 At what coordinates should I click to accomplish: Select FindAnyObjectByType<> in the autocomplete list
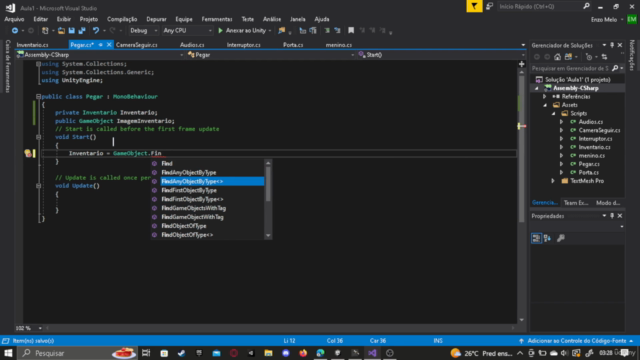click(212, 181)
